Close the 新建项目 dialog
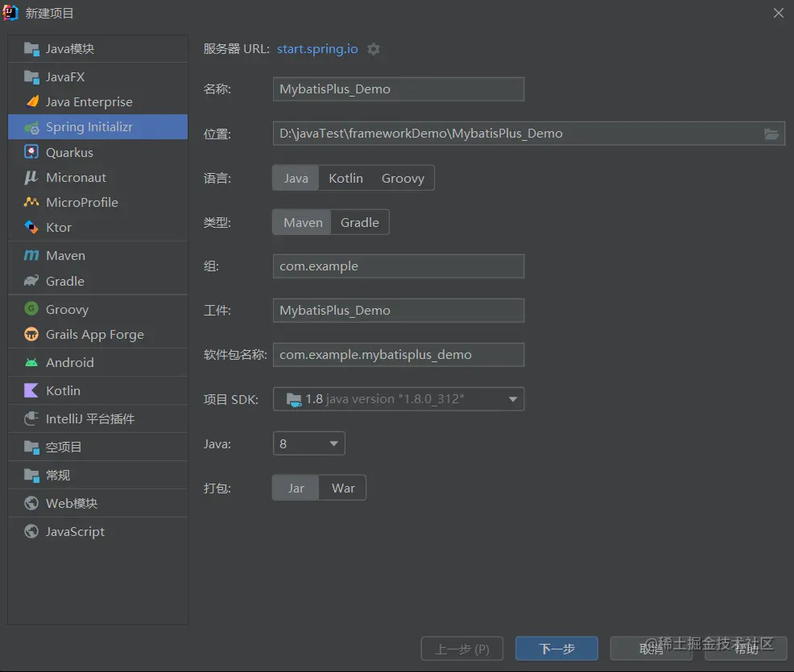This screenshot has width=794, height=672. 779,13
